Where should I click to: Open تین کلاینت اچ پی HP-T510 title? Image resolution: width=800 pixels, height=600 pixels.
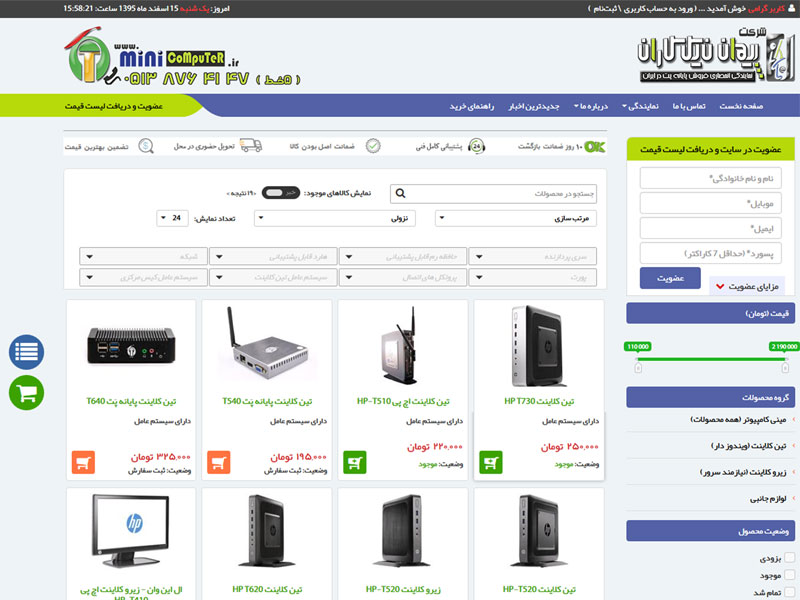403,402
